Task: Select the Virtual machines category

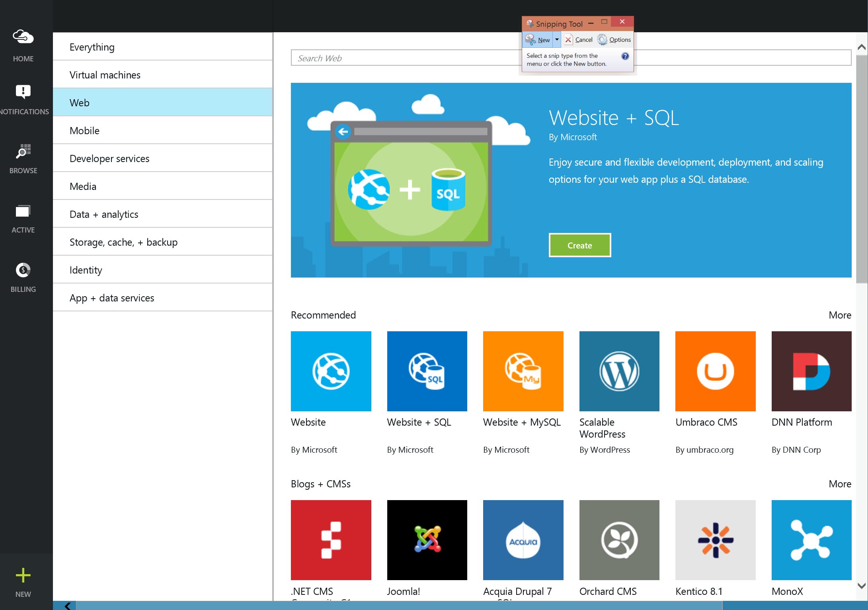Action: coord(163,75)
